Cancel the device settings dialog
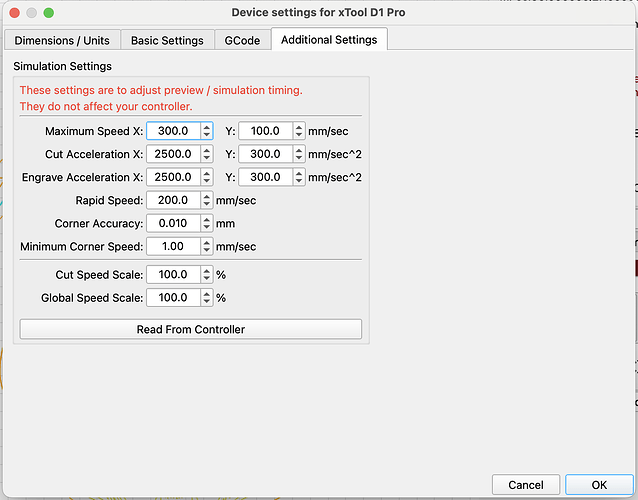Viewport: 638px width, 500px height. tap(526, 485)
